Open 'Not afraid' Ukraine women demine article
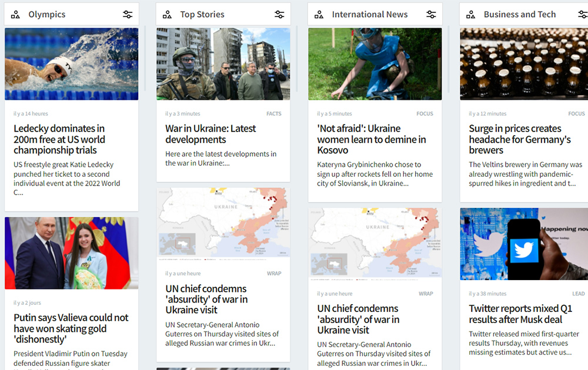 pos(372,139)
